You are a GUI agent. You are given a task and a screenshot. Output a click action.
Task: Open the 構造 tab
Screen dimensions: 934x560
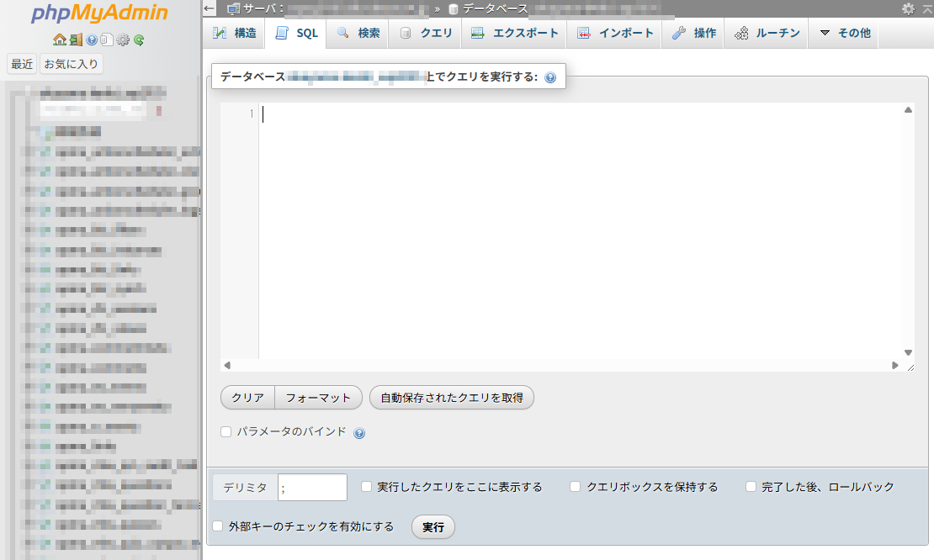(x=235, y=34)
